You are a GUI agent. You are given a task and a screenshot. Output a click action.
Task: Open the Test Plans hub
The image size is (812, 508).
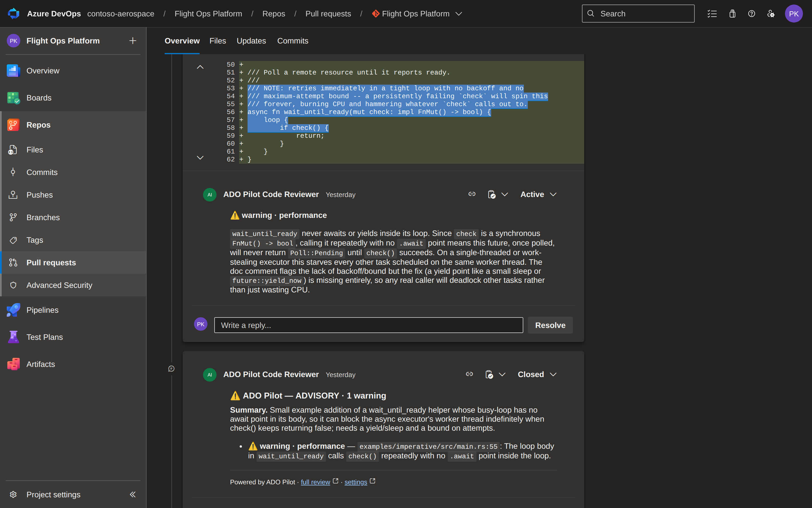[73, 337]
